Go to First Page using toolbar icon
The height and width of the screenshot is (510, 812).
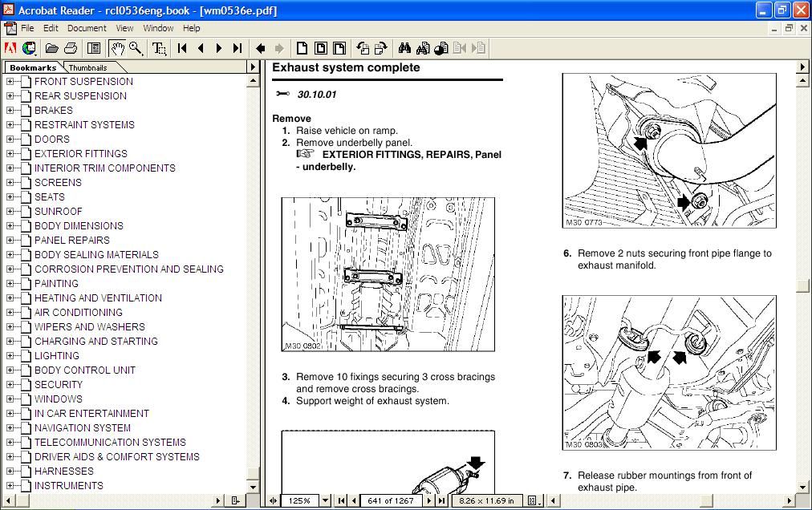pyautogui.click(x=182, y=49)
